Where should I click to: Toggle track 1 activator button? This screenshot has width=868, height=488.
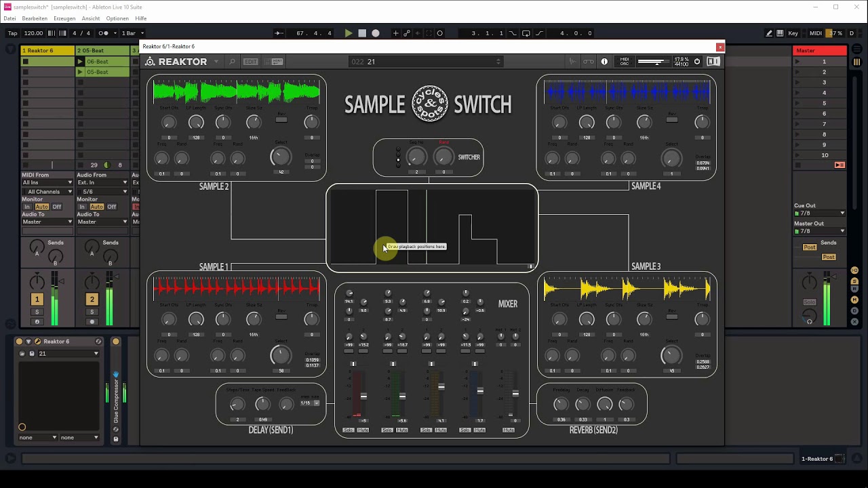(x=37, y=299)
